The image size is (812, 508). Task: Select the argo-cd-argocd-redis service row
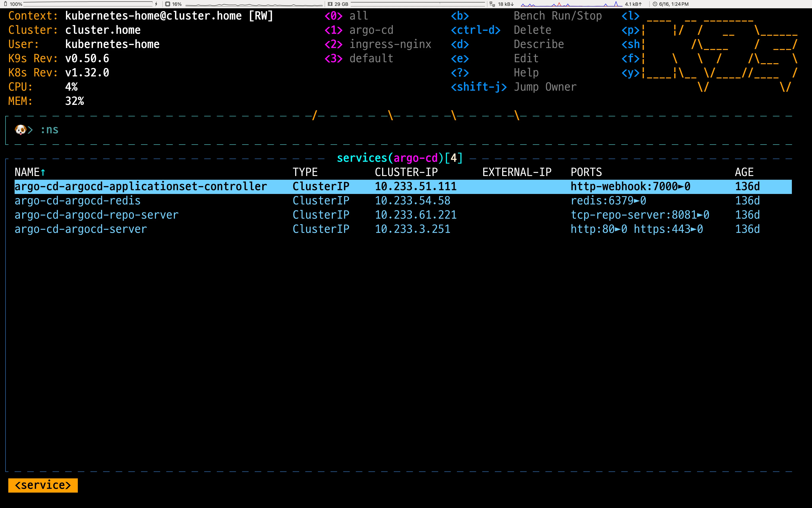click(x=78, y=201)
